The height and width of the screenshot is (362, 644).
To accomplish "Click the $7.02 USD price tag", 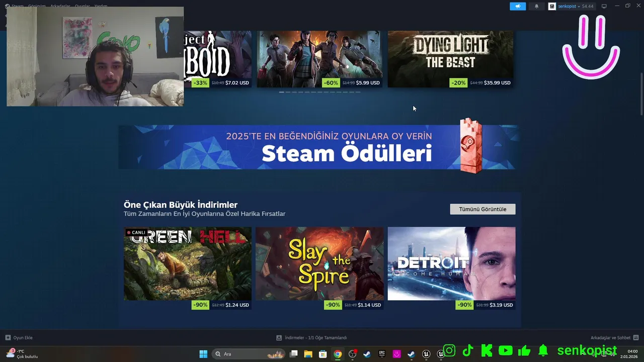I will pyautogui.click(x=237, y=83).
